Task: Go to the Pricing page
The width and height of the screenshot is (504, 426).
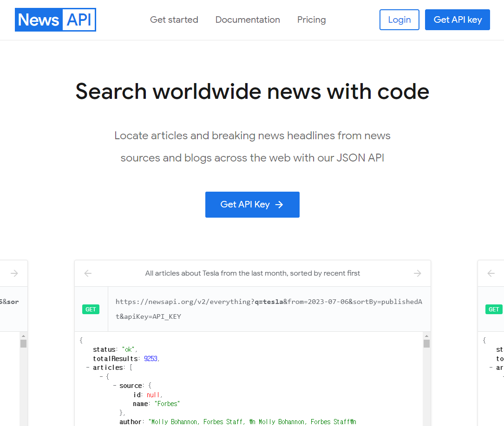Action: coord(312,20)
